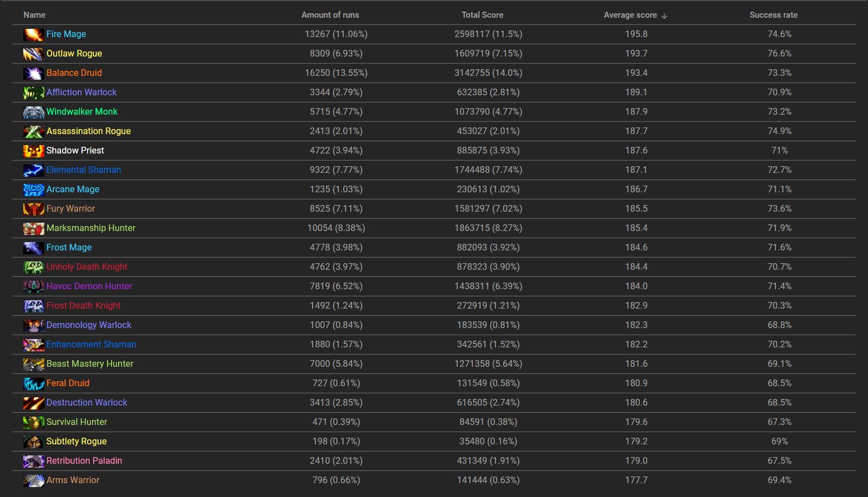
Task: Select the Arms Warrior row's average score cell
Action: pyautogui.click(x=636, y=480)
